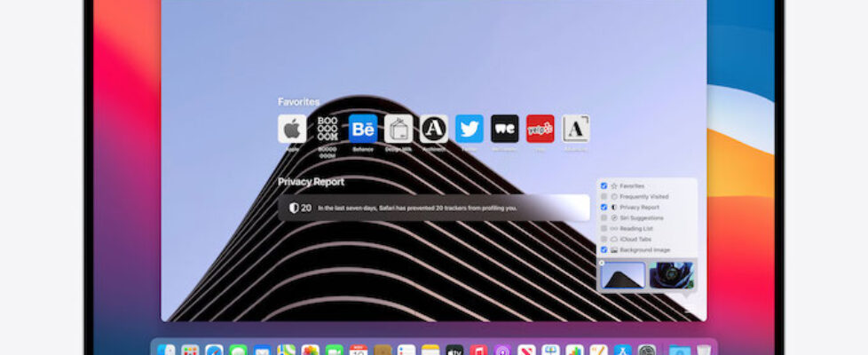Enable the Siri Suggestions checkbox
This screenshot has width=868, height=355.
[x=604, y=218]
